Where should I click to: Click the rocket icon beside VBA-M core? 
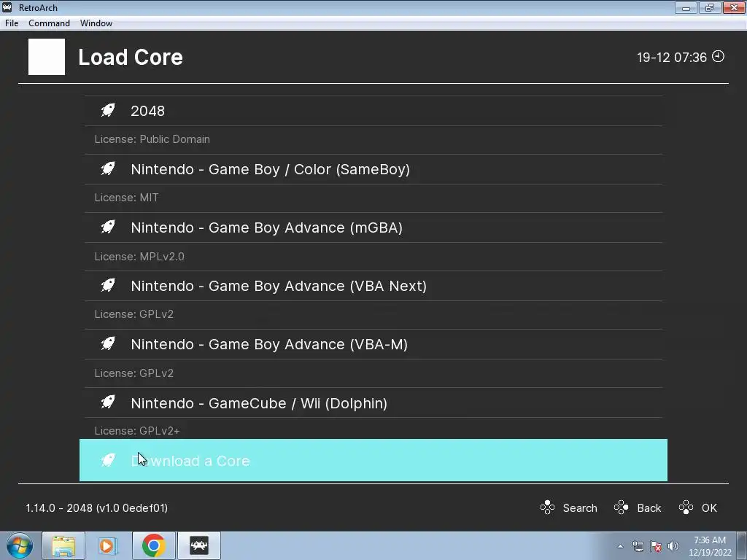click(108, 344)
